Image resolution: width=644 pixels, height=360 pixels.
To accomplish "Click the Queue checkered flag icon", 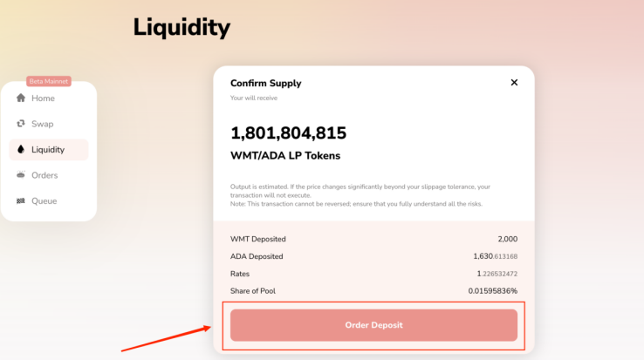I will point(21,200).
